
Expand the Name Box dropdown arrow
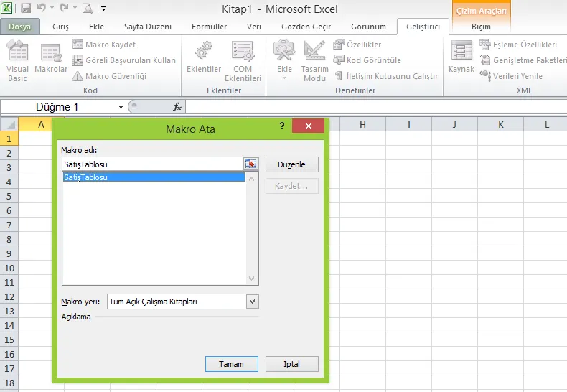121,107
